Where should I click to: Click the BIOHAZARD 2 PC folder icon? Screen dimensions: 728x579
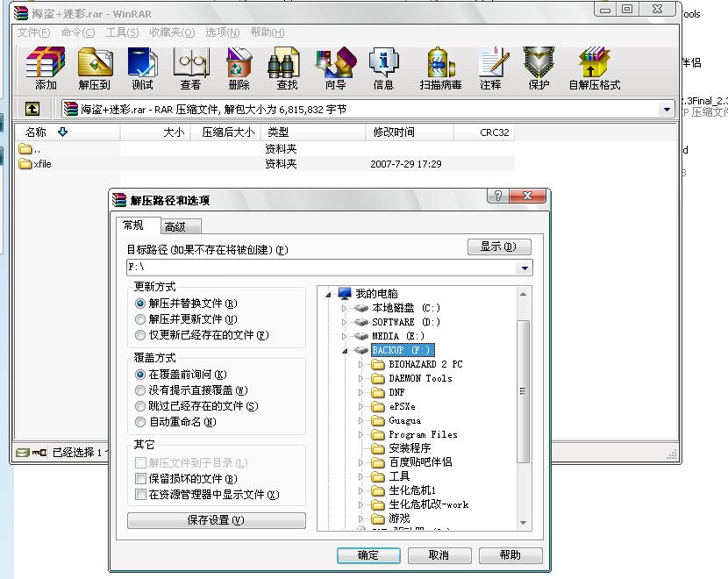click(378, 364)
